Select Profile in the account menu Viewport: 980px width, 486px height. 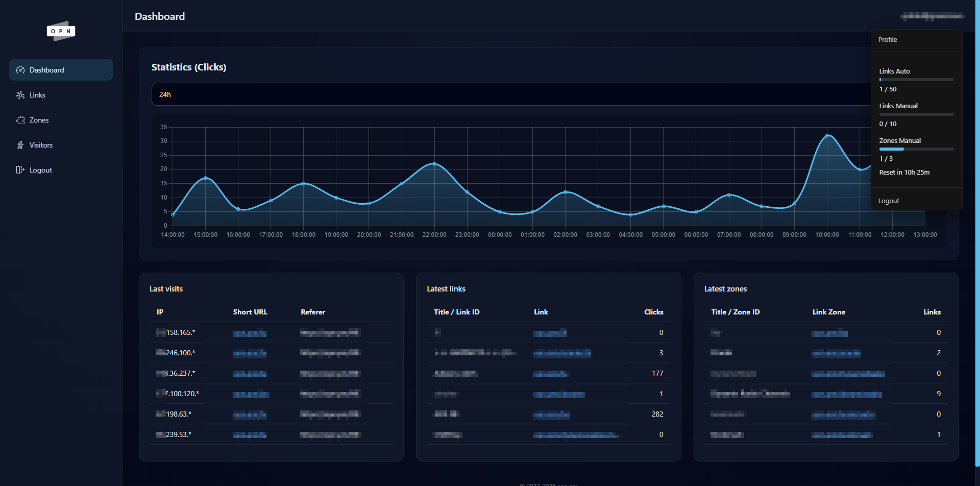[x=888, y=39]
